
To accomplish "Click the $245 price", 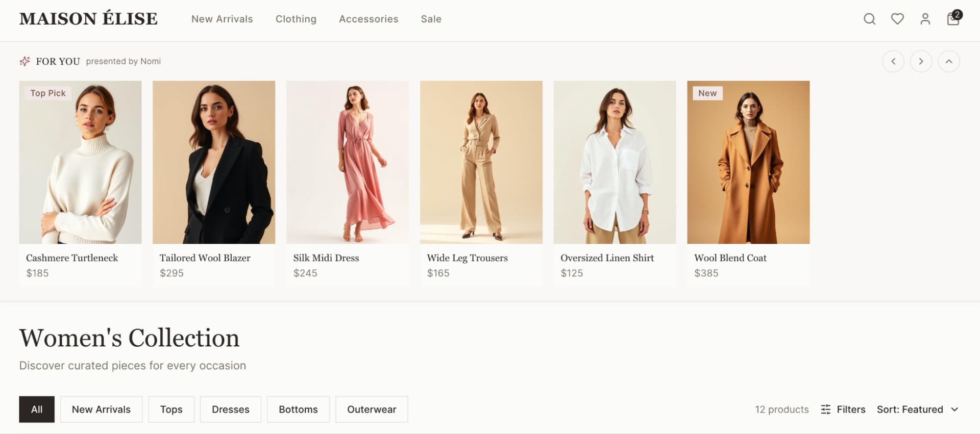I will [x=305, y=273].
